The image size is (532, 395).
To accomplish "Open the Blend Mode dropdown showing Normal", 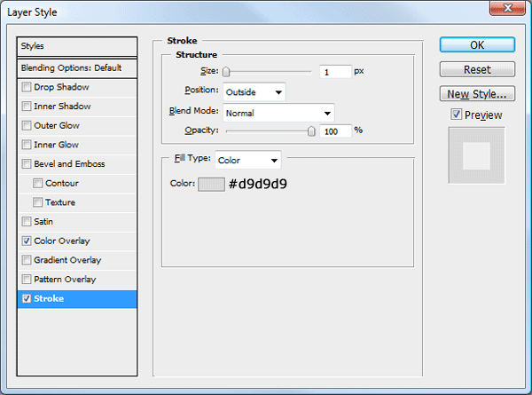I will tap(278, 113).
